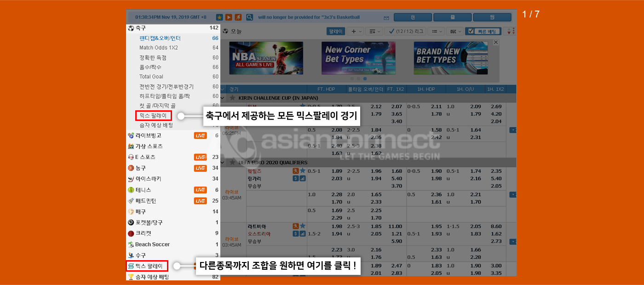
Task: Select 배드민턴 shuttlecock icon
Action: coord(131,201)
